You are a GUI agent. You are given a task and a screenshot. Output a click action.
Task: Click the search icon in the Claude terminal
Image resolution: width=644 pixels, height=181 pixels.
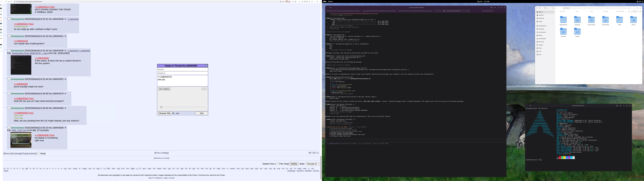[331, 7]
